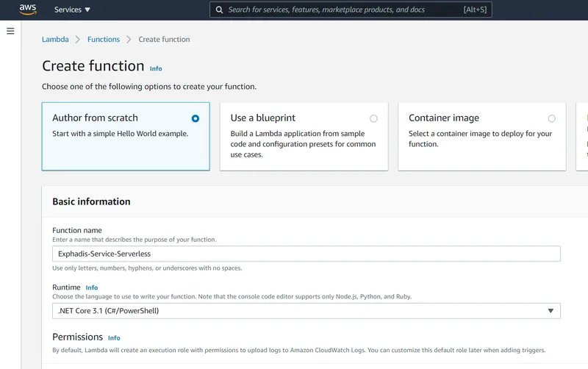The image size is (588, 369).
Task: Select Author from scratch radio button
Action: pos(196,118)
